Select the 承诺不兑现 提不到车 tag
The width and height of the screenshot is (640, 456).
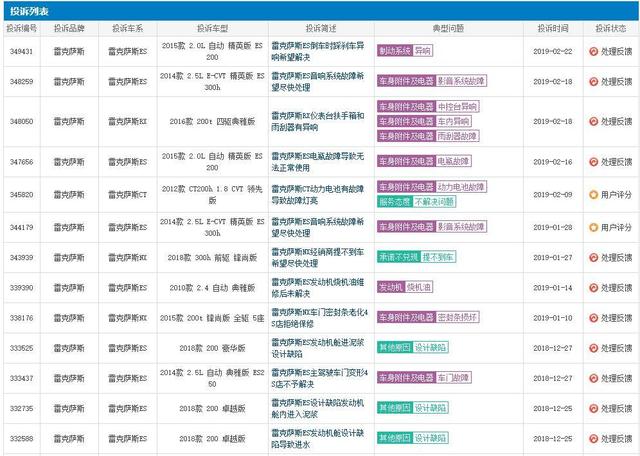416,257
